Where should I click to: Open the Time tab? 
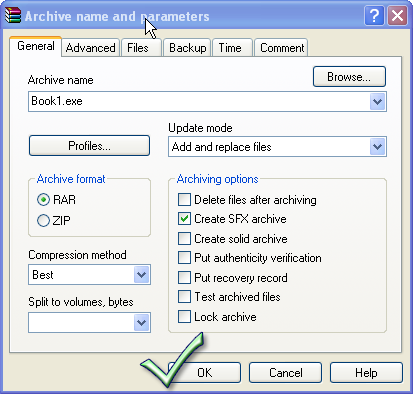[x=232, y=48]
